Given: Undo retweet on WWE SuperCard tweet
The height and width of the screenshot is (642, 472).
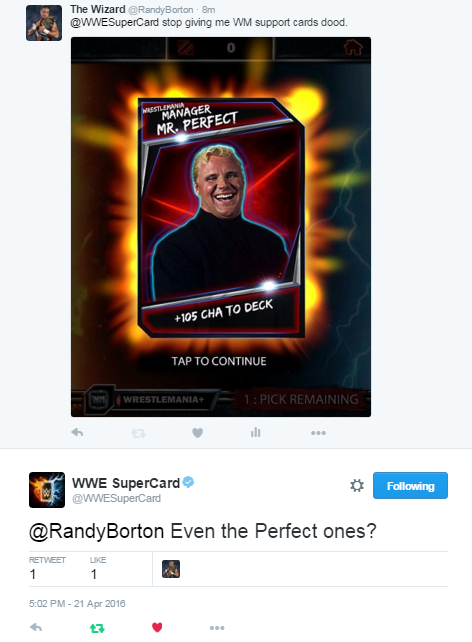Looking at the screenshot, I should tap(97, 627).
